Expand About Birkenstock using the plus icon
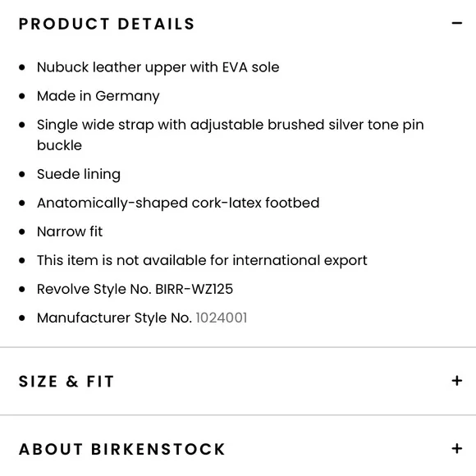Viewport: 476px width, 476px height. pos(457,449)
